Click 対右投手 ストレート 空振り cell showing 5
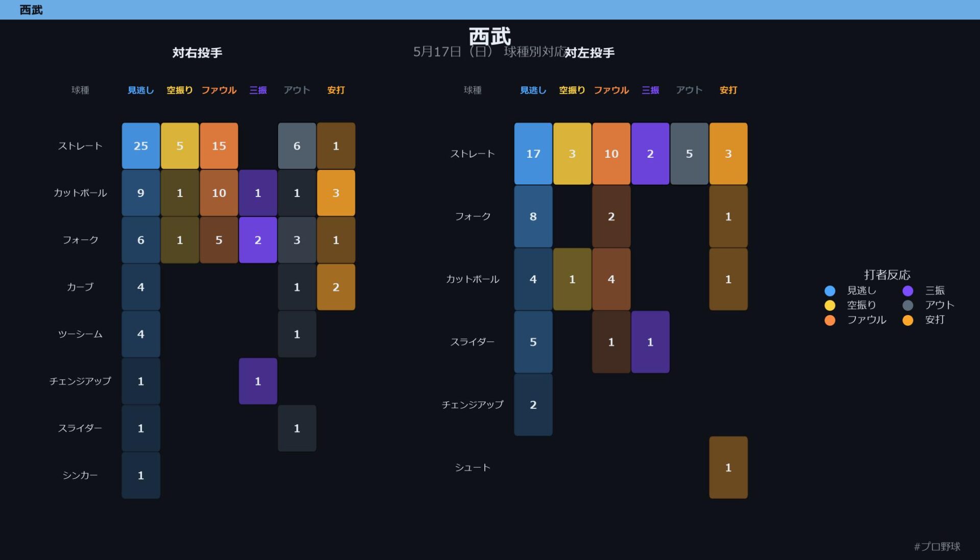Viewport: 980px width, 560px height. click(180, 146)
